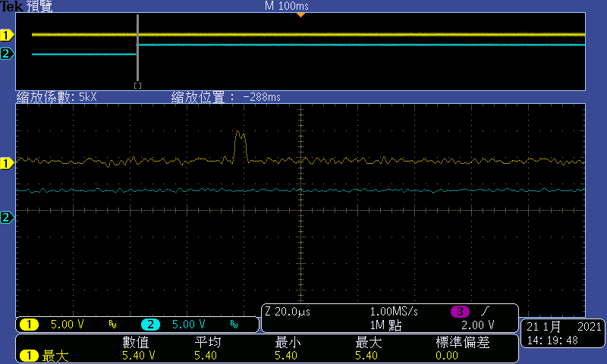Click the 最大 column header
This screenshot has height=364, width=607.
click(369, 342)
